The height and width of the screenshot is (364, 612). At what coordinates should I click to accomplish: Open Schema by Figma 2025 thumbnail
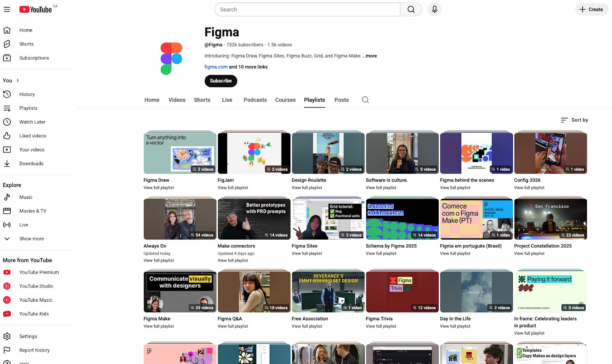402,219
